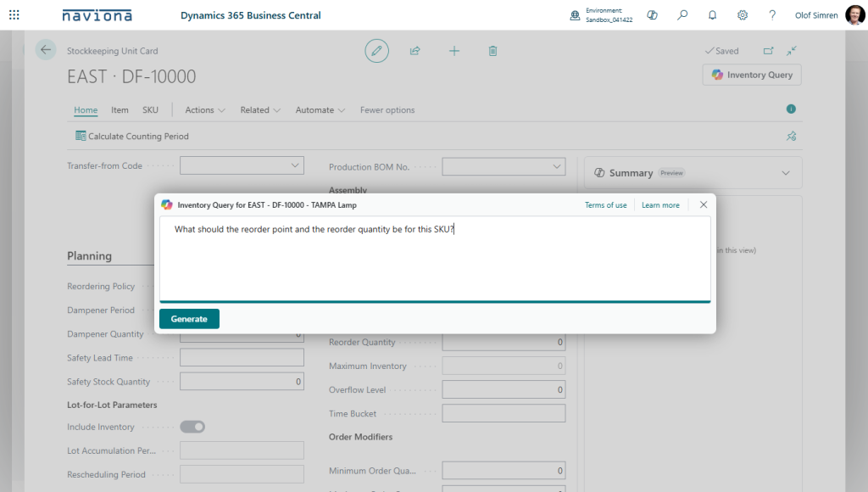The height and width of the screenshot is (492, 868).
Task: Open the search magnifier icon
Action: pyautogui.click(x=682, y=15)
